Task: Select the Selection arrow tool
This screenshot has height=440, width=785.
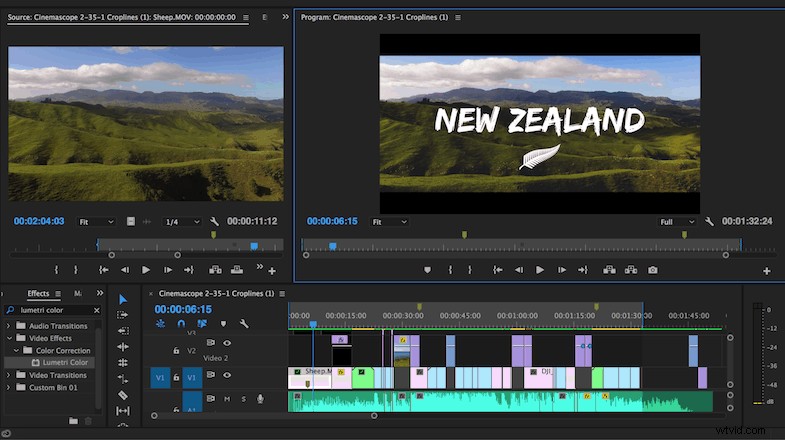Action: point(123,299)
